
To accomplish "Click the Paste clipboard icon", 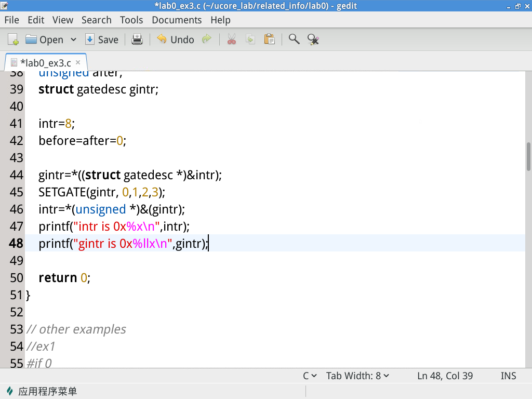I will 269,39.
